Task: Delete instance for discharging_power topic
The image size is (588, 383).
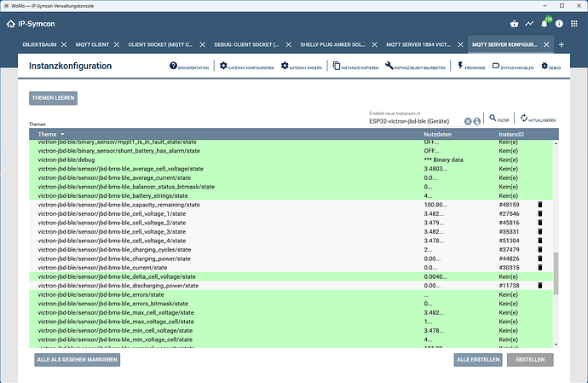Action: click(x=539, y=286)
